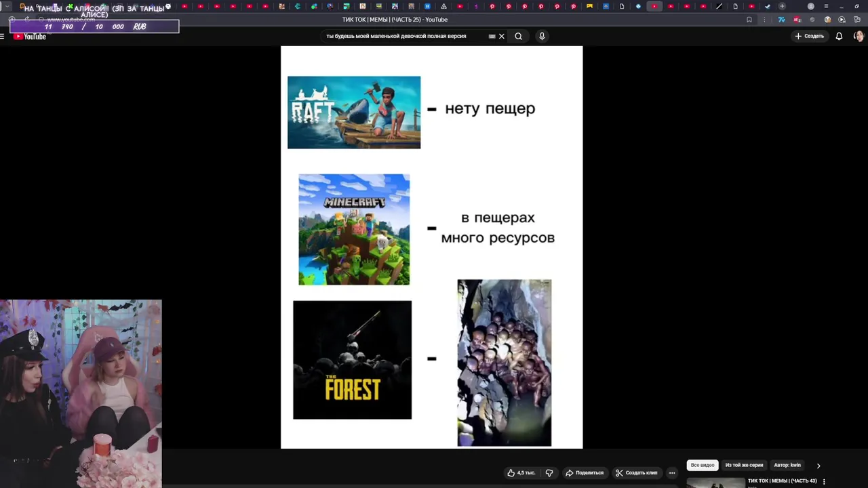This screenshot has height=488, width=868.
Task: Open YouTube notifications bell
Action: pos(839,36)
